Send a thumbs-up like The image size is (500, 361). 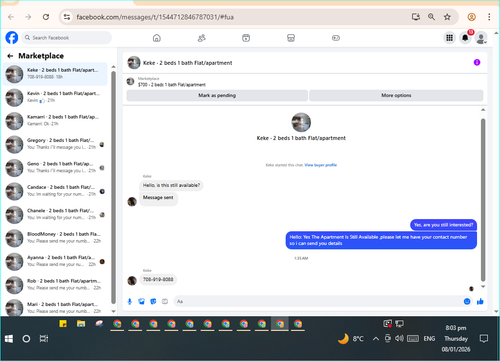pyautogui.click(x=480, y=301)
